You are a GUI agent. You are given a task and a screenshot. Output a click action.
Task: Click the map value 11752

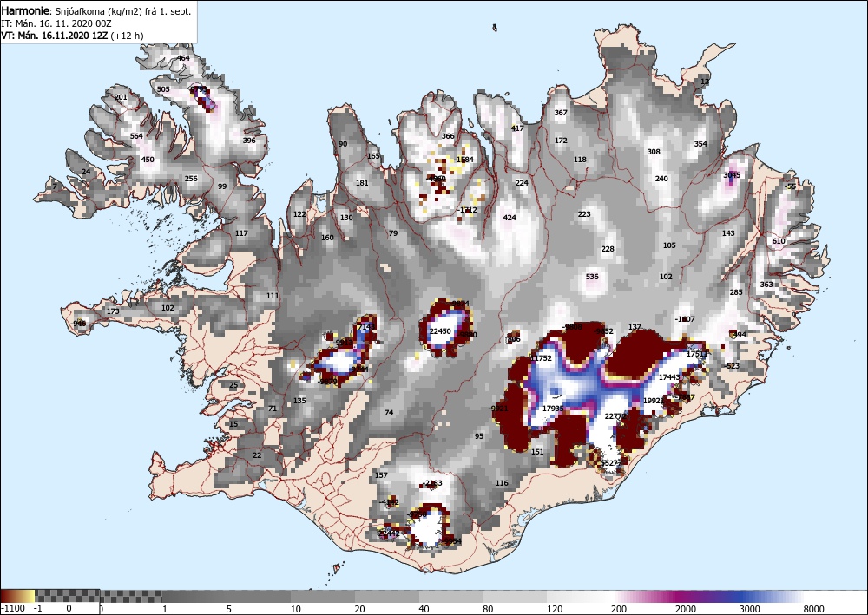tap(541, 358)
